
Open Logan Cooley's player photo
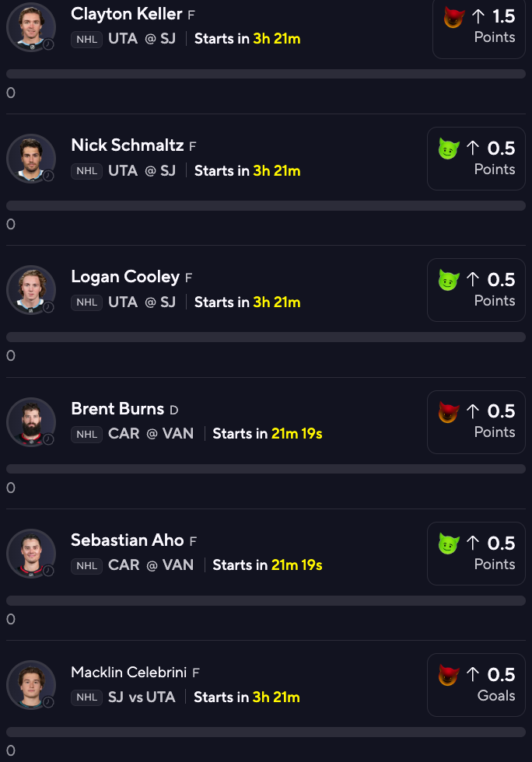point(31,290)
